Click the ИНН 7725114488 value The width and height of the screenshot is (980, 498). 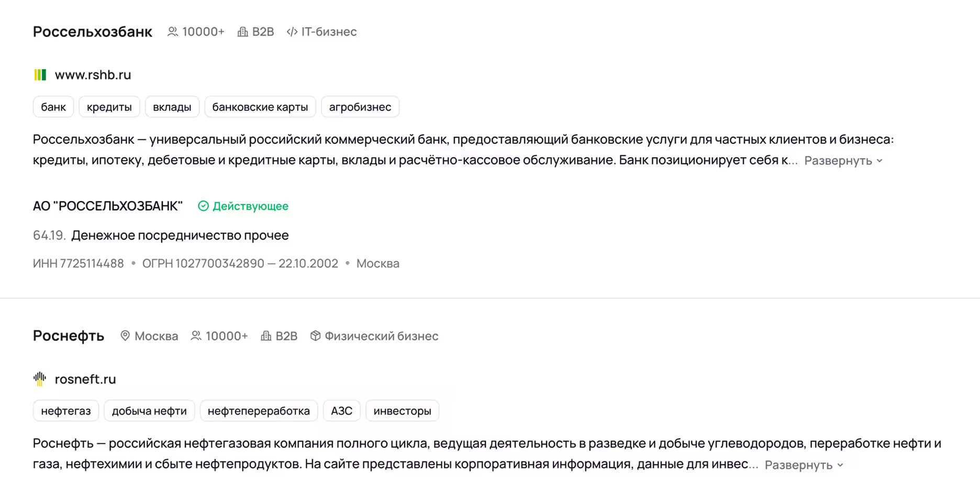point(79,264)
